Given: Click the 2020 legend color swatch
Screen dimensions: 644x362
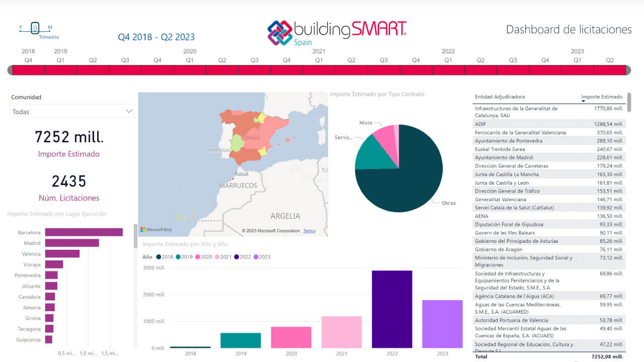Looking at the screenshot, I should [198, 257].
